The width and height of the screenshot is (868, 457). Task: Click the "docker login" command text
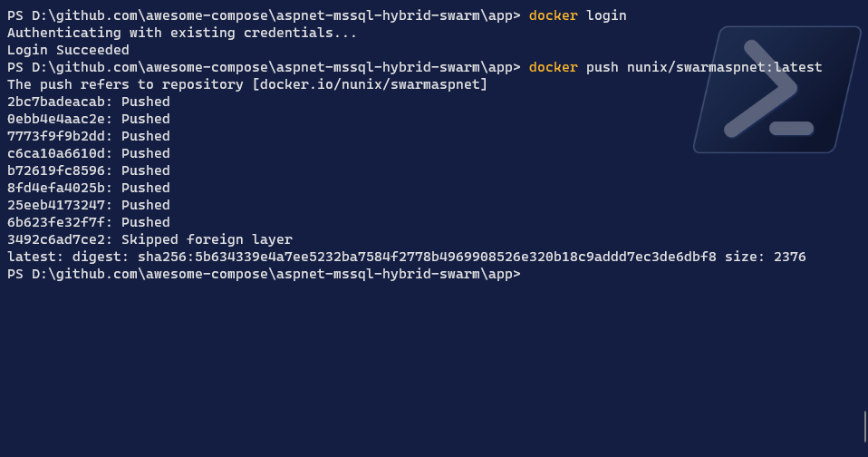pos(577,15)
